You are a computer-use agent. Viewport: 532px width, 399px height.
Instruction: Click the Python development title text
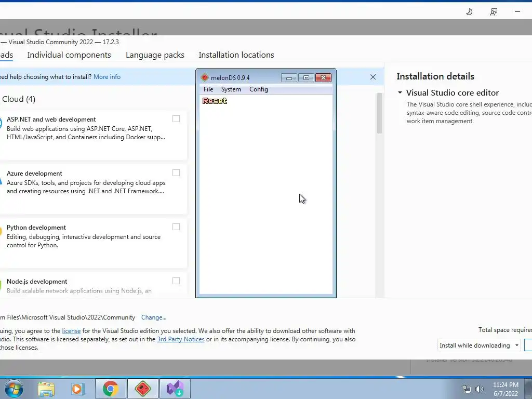(x=36, y=228)
